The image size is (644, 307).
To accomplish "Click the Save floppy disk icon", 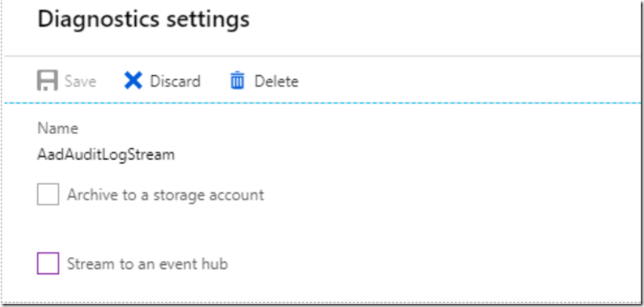I will [x=48, y=80].
